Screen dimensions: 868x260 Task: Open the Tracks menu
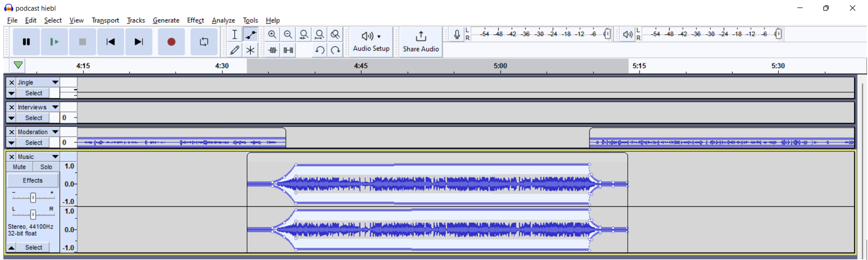pos(136,20)
